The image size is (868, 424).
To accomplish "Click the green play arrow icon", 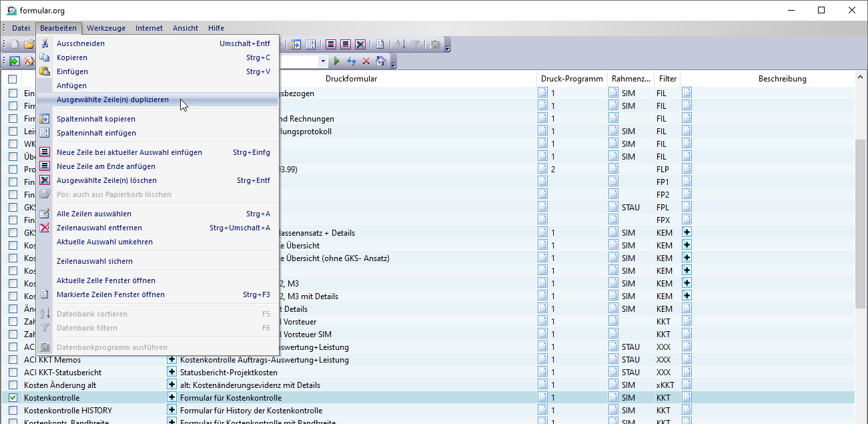I will (x=337, y=61).
